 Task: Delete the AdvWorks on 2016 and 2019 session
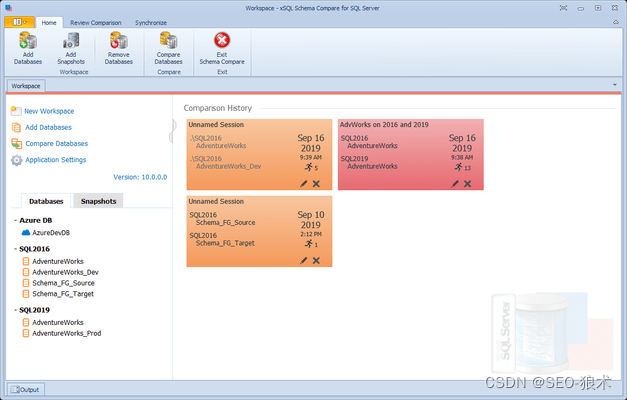467,184
